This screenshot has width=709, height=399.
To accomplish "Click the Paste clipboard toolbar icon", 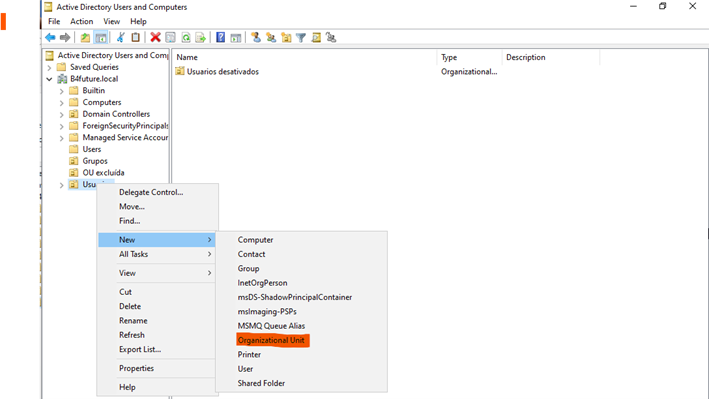I will tap(135, 38).
